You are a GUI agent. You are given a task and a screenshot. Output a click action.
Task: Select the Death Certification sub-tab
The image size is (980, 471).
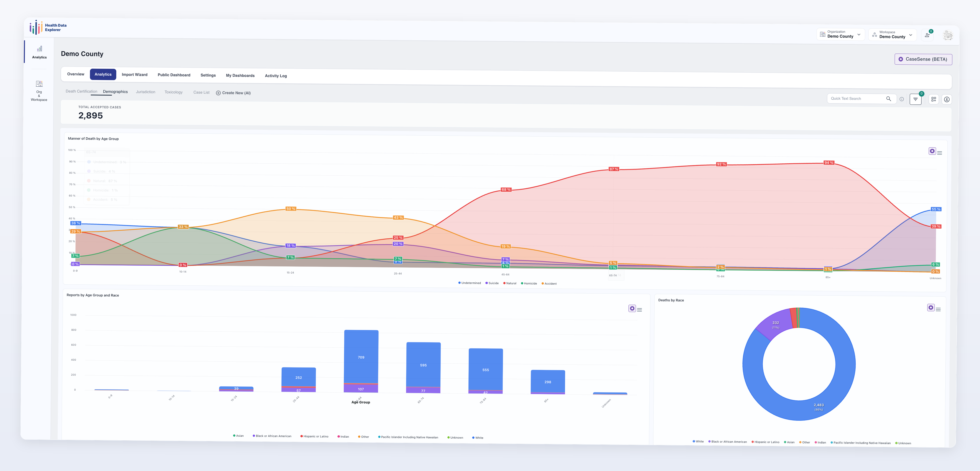point(82,91)
